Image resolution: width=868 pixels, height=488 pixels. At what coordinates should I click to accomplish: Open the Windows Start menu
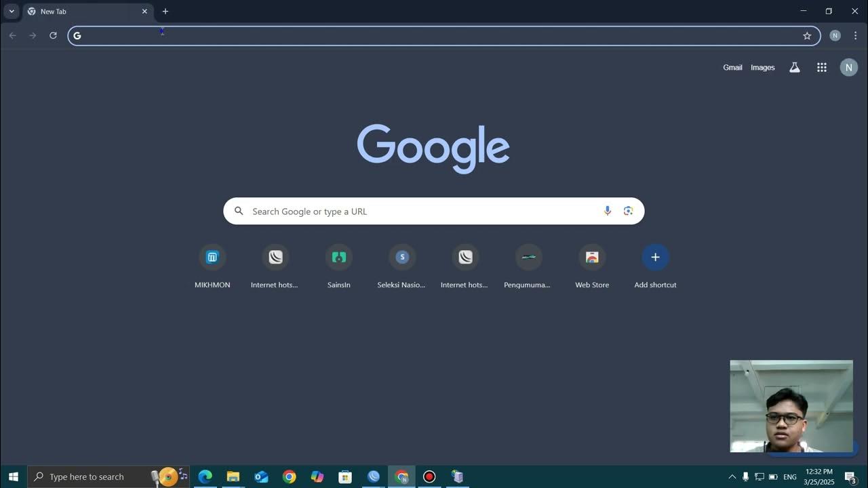point(14,476)
